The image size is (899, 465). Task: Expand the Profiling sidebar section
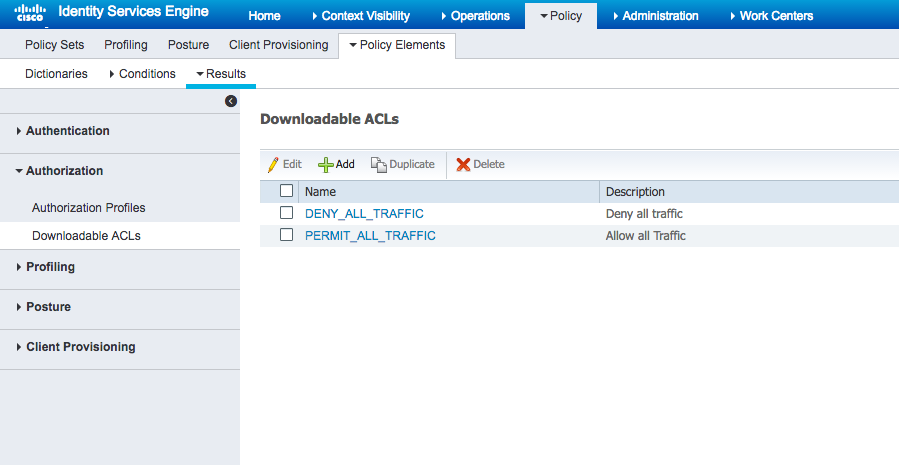(46, 267)
